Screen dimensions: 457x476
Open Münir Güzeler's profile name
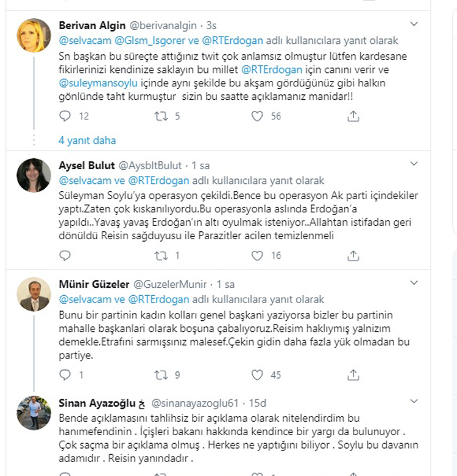(93, 284)
